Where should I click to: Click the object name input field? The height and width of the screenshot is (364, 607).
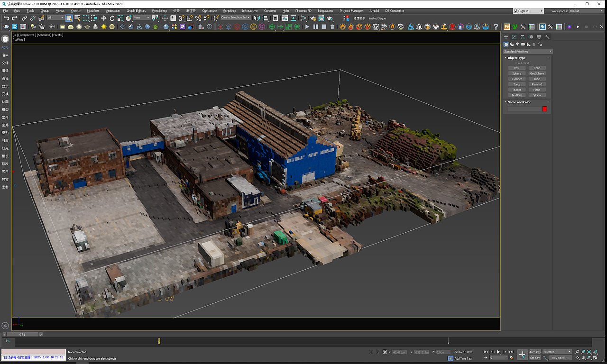[524, 109]
